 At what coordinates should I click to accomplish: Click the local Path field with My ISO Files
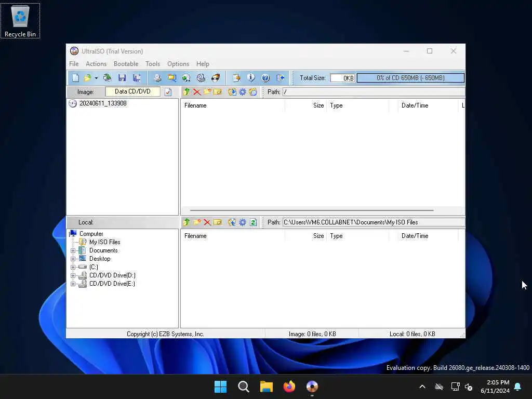(x=374, y=222)
